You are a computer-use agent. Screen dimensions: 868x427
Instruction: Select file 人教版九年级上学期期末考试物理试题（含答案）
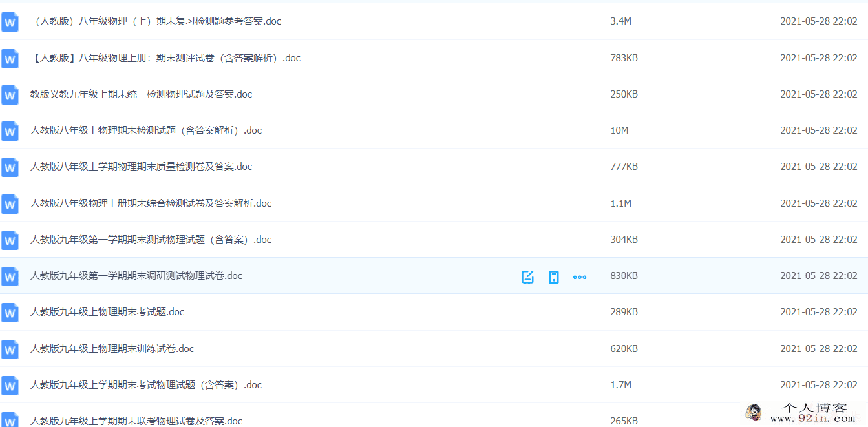[146, 384]
